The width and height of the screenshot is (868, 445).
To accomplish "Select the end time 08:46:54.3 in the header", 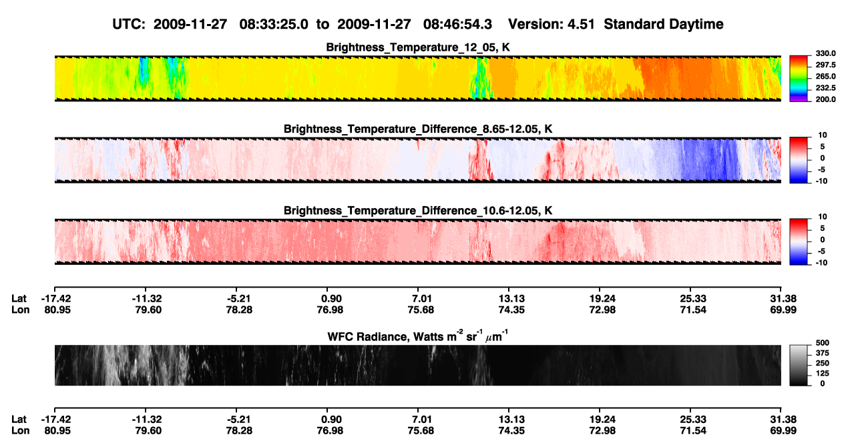I will coord(458,24).
